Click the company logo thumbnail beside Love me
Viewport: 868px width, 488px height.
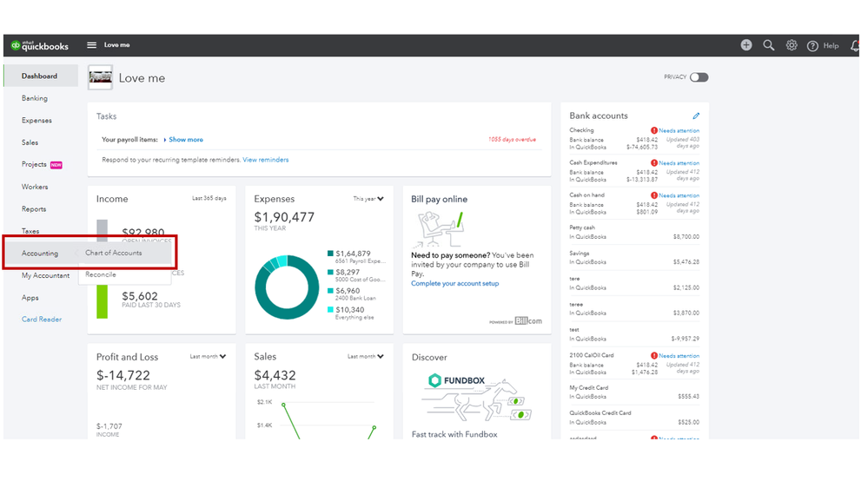click(x=100, y=77)
